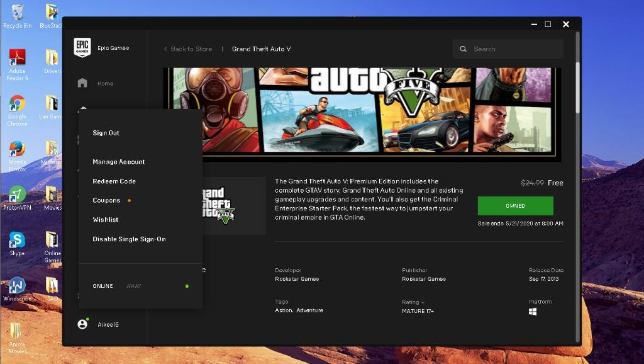Screen dimensions: 644x364
Task: Open Recycle Bin on desktop
Action: click(17, 16)
